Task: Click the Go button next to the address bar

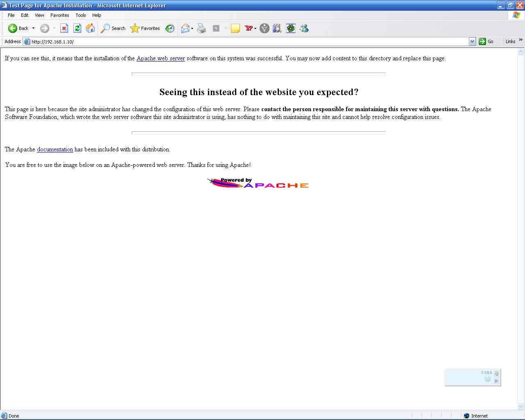Action: pos(486,41)
